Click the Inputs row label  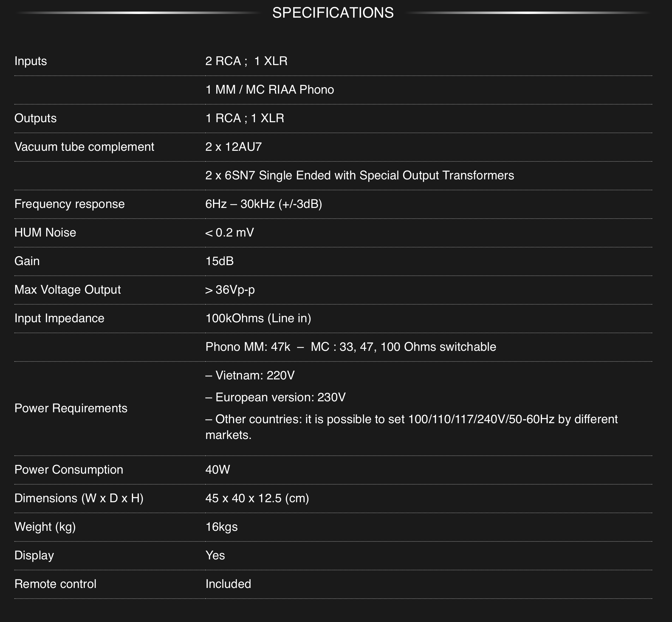31,61
